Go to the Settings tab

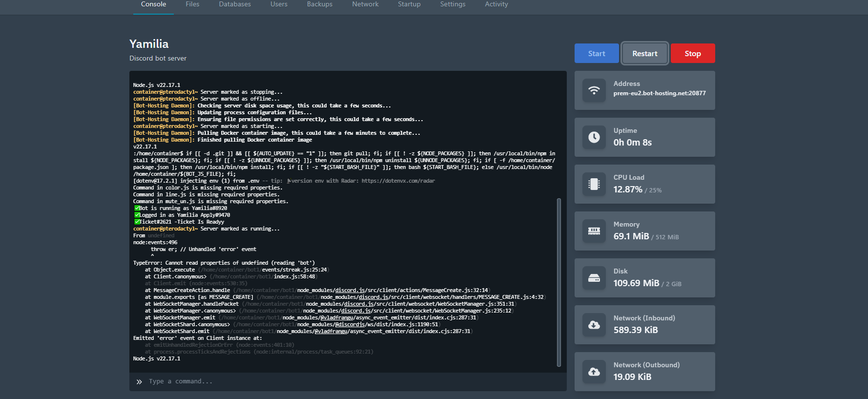pos(453,4)
